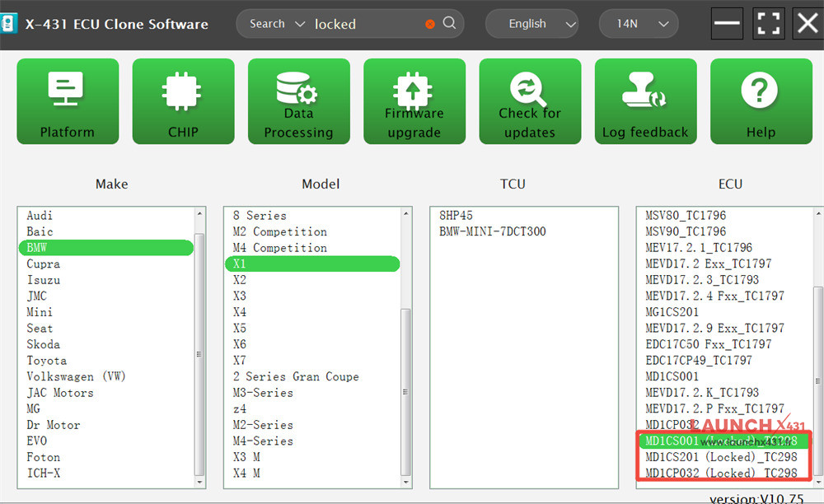
Task: Select X5 model
Action: pyautogui.click(x=312, y=328)
